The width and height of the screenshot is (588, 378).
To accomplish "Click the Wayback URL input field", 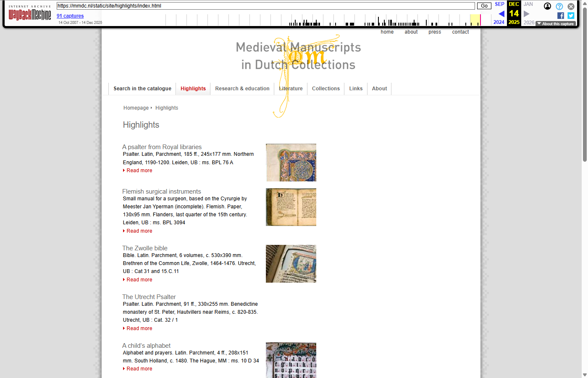I will pos(265,6).
